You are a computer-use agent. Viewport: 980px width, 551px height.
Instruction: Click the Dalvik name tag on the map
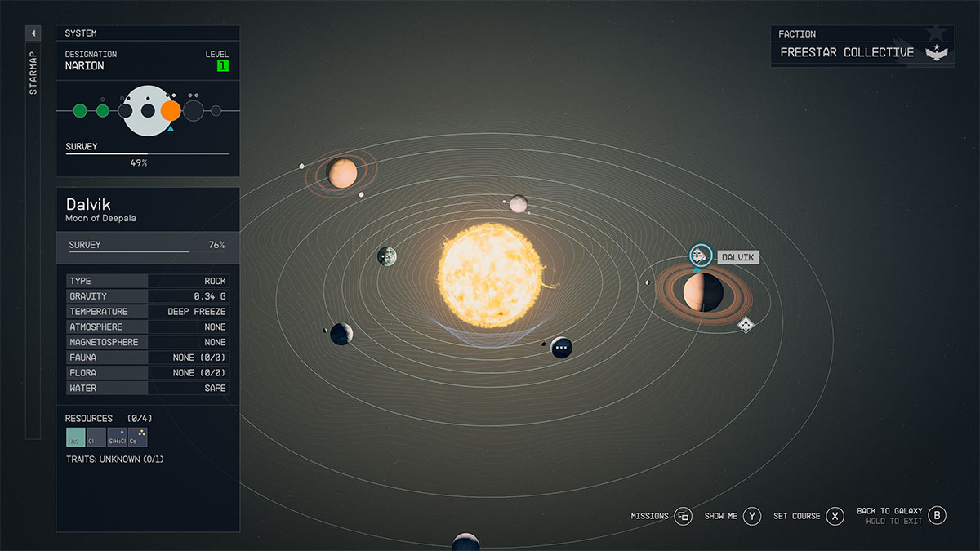click(x=737, y=256)
